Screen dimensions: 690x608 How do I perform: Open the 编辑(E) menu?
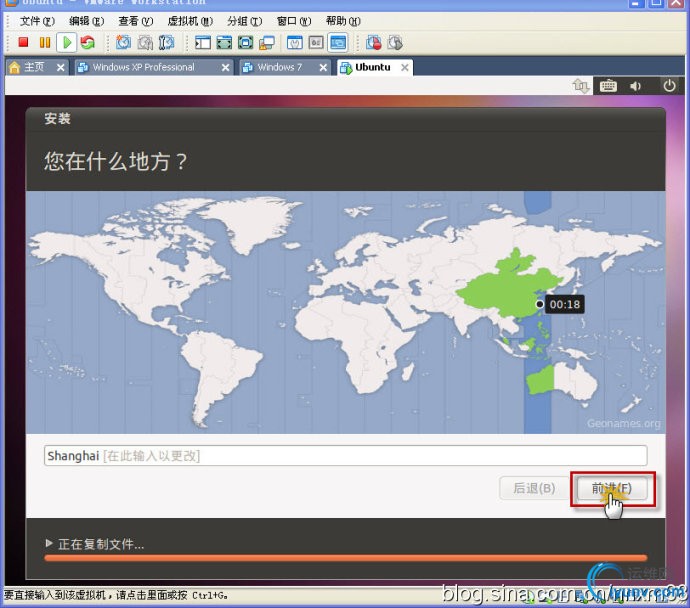coord(87,21)
